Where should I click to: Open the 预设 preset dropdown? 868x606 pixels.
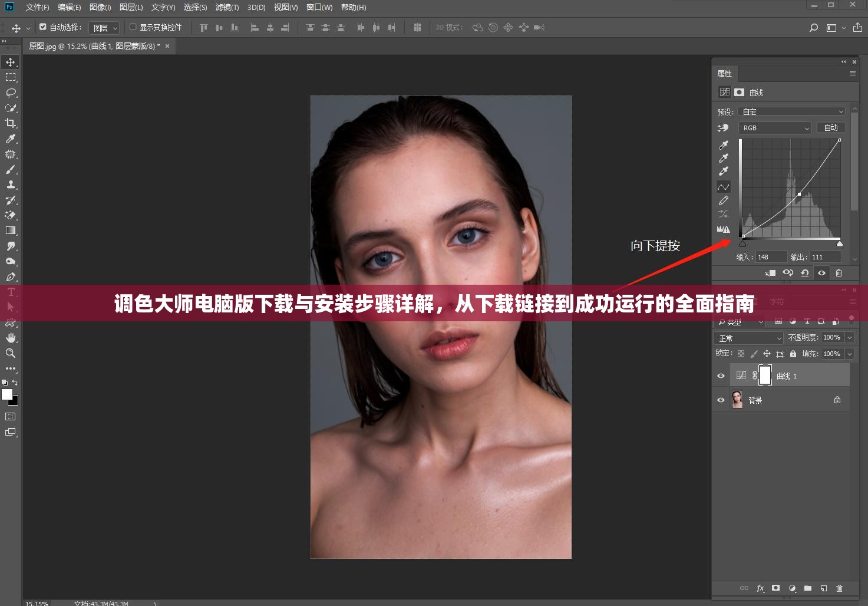click(791, 111)
